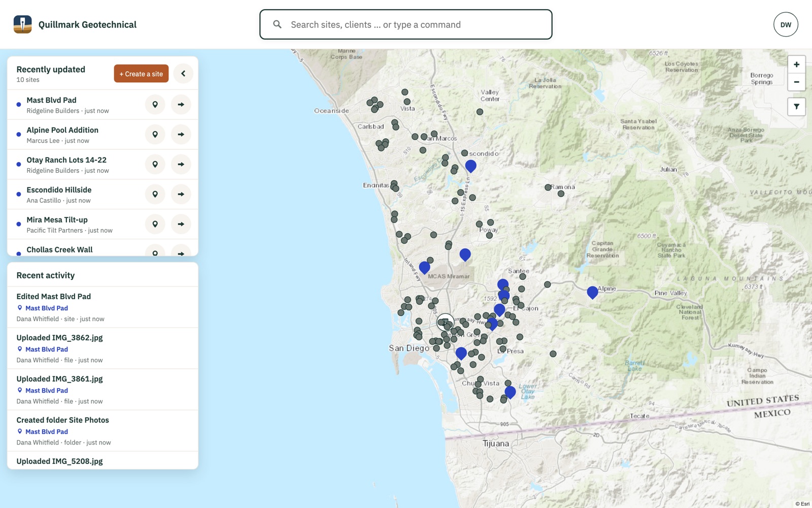The width and height of the screenshot is (812, 508).
Task: Select Alpine Pool Addition list title
Action: pos(62,130)
